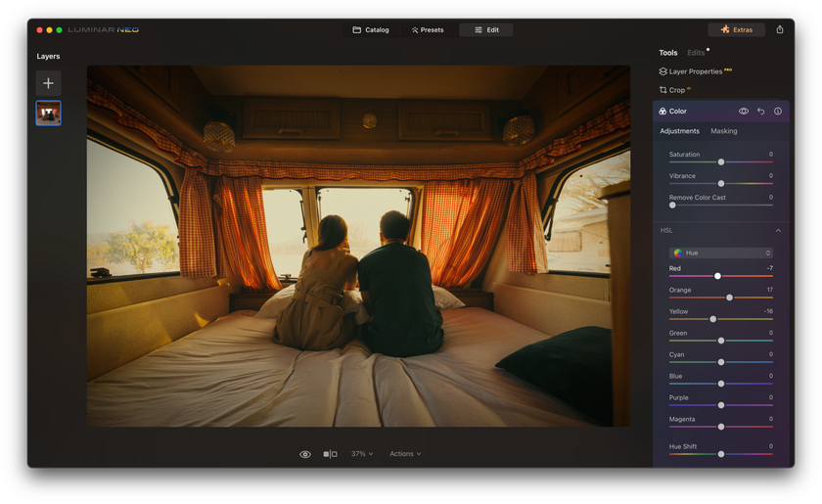The width and height of the screenshot is (822, 504).
Task: Select the photo layer thumbnail
Action: 48,113
